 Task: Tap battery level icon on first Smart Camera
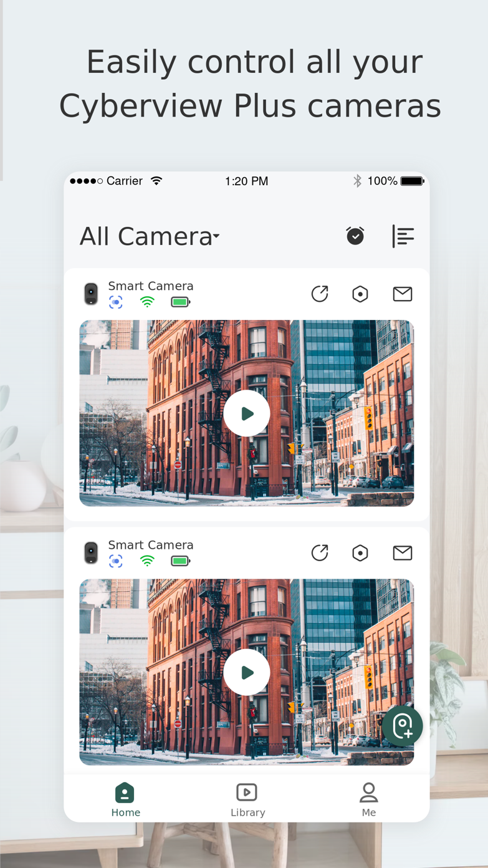(x=181, y=302)
